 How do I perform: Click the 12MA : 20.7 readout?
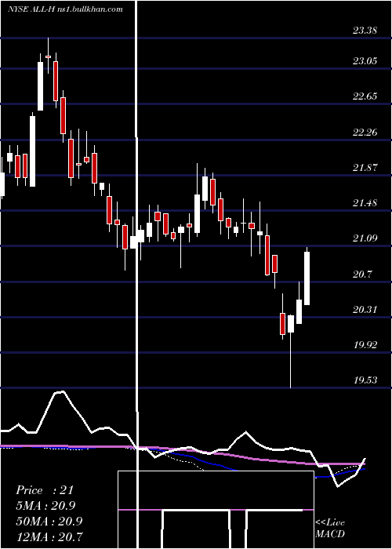click(49, 536)
